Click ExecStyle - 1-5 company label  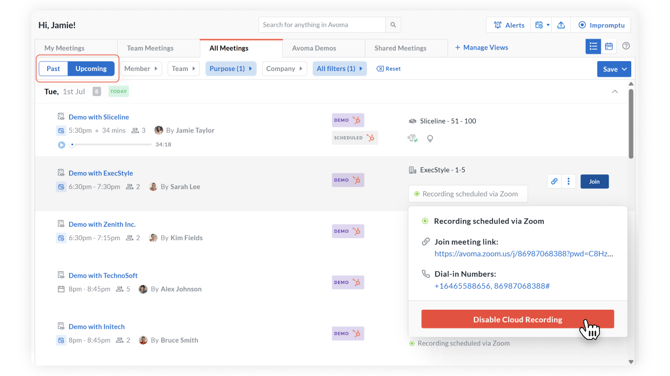442,170
